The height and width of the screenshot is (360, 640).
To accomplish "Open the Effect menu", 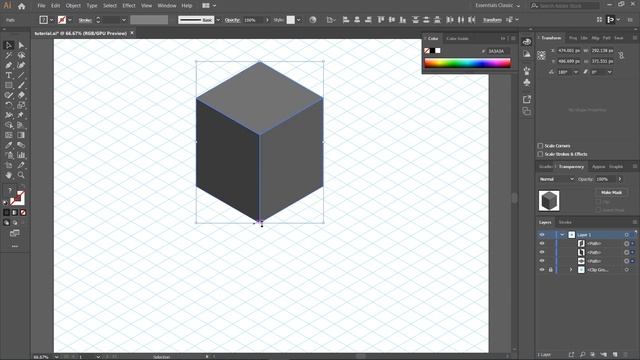I will (x=129, y=6).
